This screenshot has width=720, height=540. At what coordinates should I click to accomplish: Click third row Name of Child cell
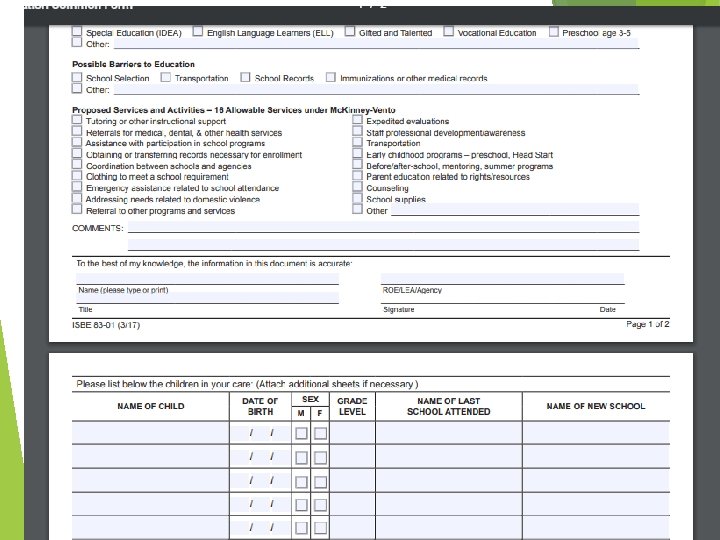point(151,481)
